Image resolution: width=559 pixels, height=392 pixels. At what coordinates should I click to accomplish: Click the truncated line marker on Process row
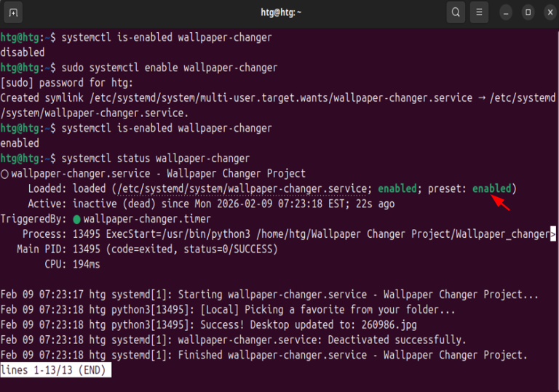[553, 234]
